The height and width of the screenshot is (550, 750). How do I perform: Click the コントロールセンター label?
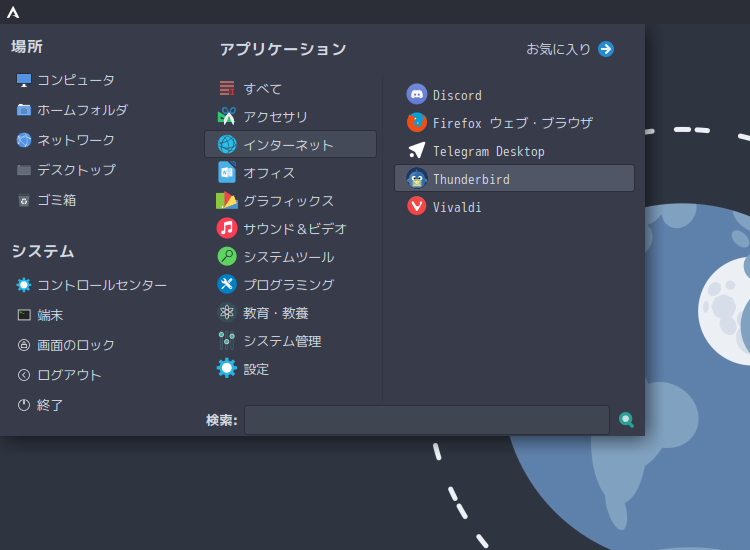coord(102,285)
